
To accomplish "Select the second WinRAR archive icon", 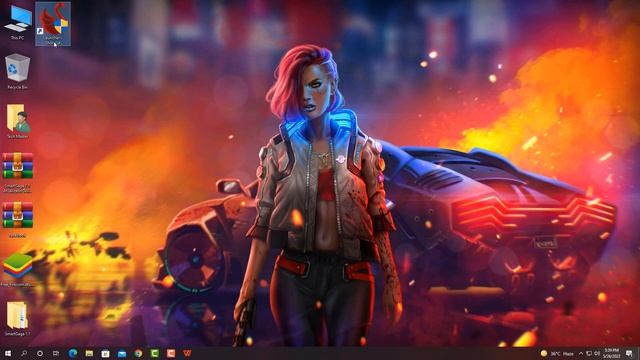I will (x=18, y=220).
